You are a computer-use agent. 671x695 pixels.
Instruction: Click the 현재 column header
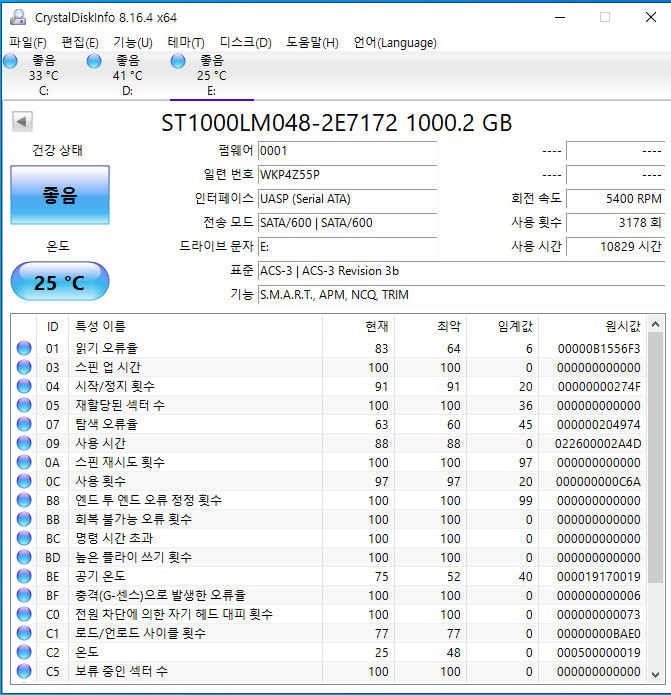[358, 327]
